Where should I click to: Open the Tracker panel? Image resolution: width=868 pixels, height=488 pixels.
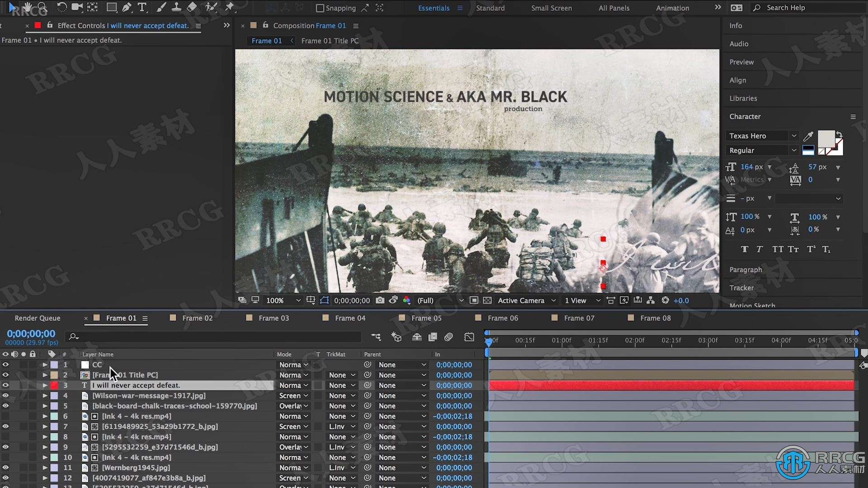click(741, 287)
